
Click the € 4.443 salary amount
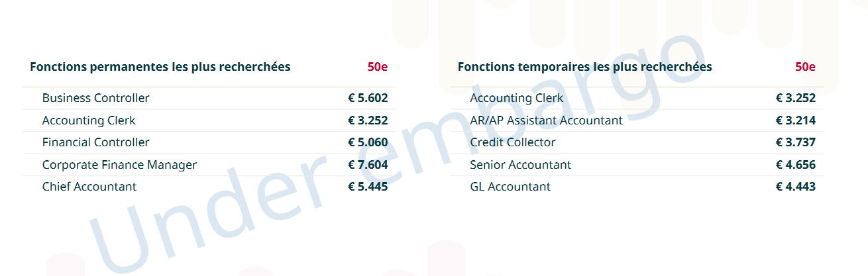pyautogui.click(x=795, y=187)
